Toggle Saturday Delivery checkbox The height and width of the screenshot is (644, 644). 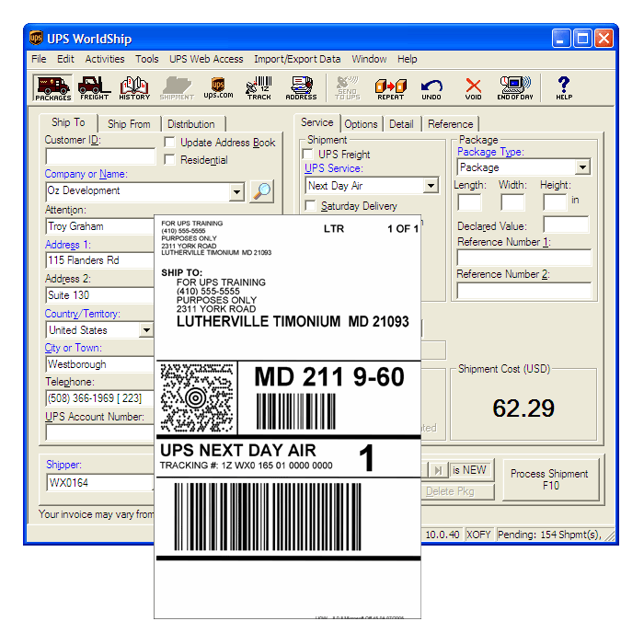click(x=310, y=205)
